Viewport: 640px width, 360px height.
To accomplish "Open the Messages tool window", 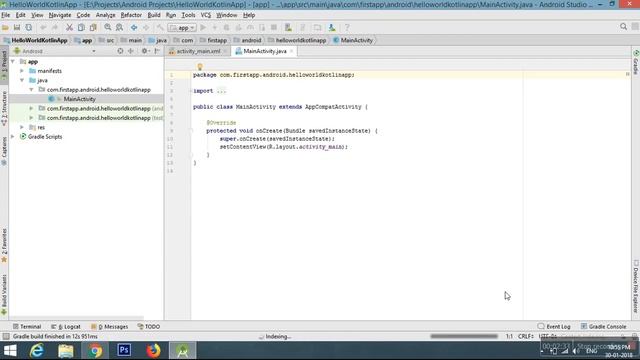I will tap(109, 327).
